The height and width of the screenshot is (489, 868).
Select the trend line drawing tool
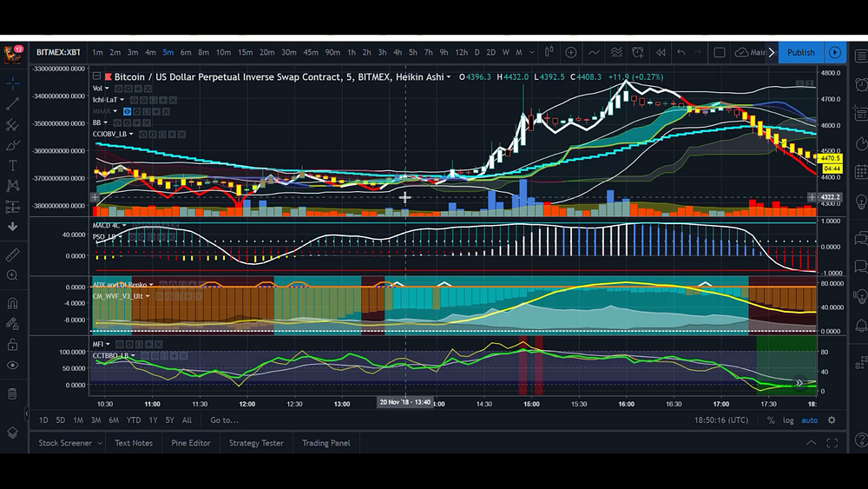pyautogui.click(x=13, y=104)
